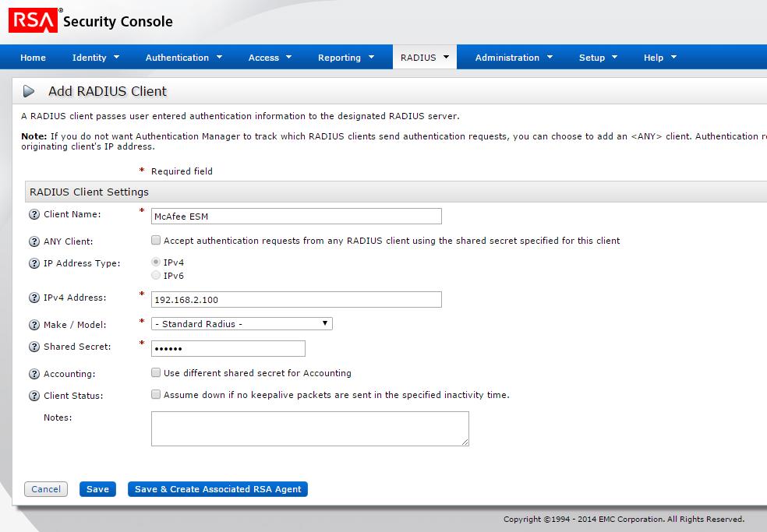Click the Cancel button
The width and height of the screenshot is (767, 532).
click(45, 489)
